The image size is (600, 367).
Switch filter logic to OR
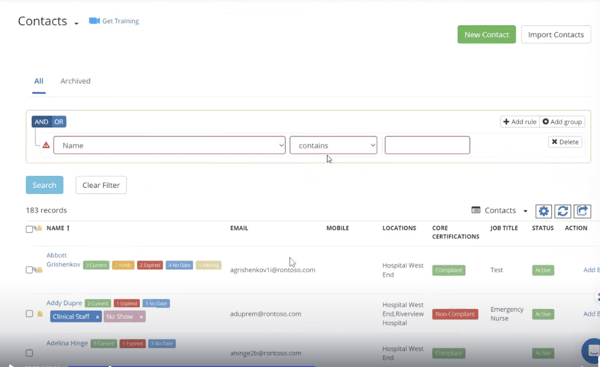pyautogui.click(x=59, y=122)
